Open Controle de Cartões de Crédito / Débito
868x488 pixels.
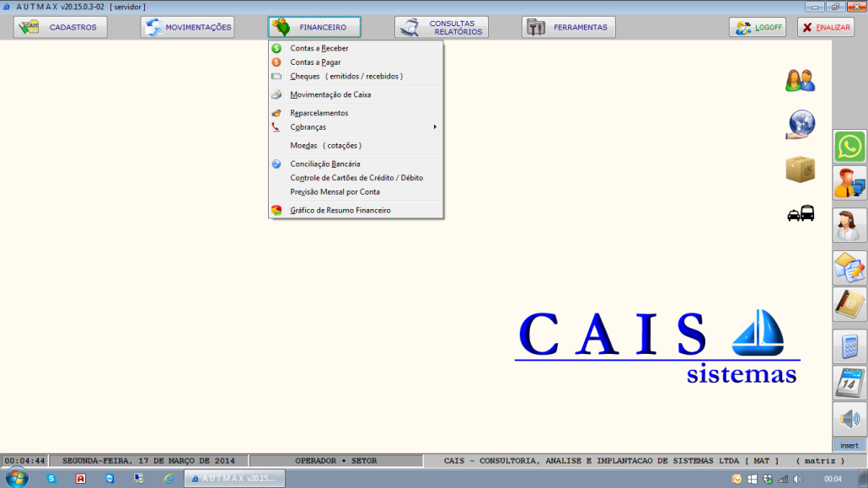[x=356, y=178]
